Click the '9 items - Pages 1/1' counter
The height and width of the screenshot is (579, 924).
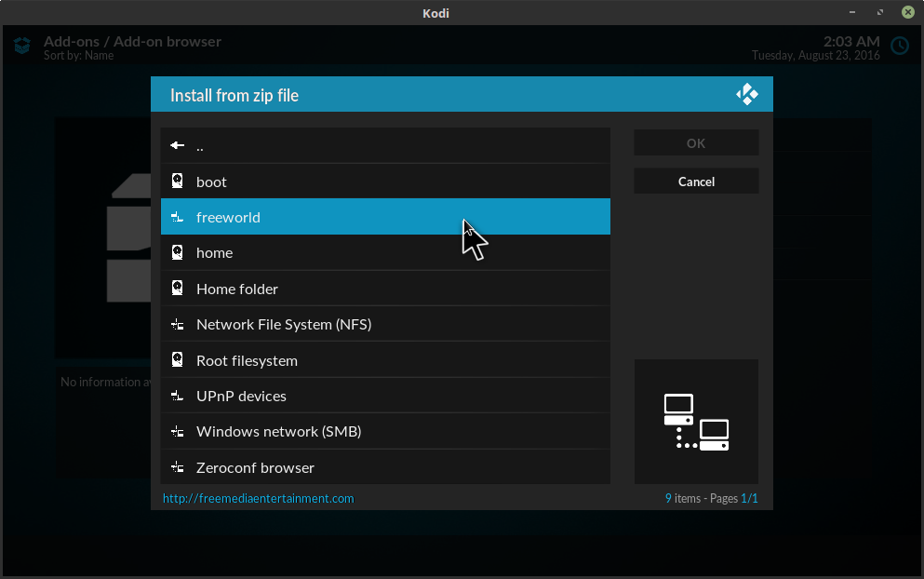[x=711, y=498]
